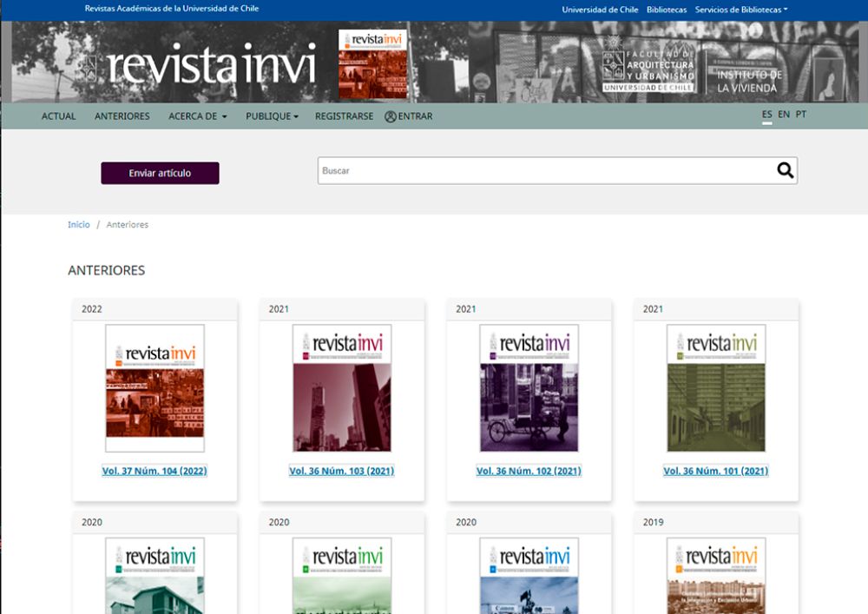Open the ACTUAL menu item
Viewport: 868px width, 614px height.
point(58,116)
